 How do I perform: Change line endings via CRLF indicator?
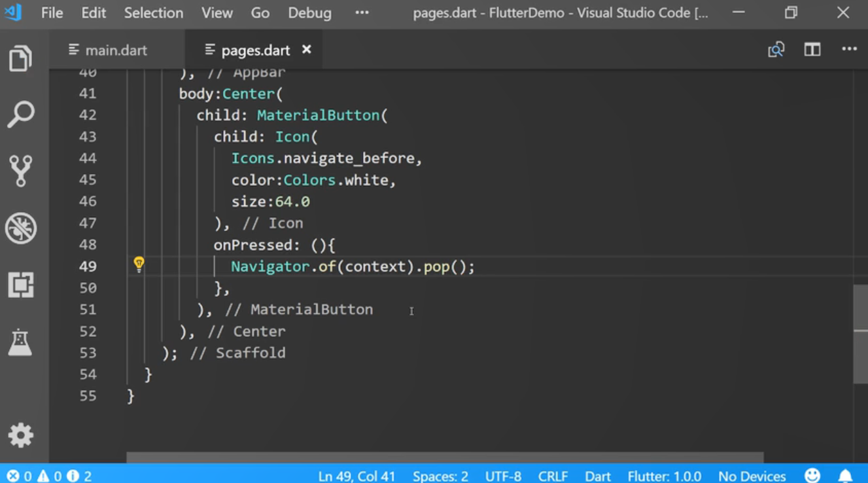pos(553,476)
